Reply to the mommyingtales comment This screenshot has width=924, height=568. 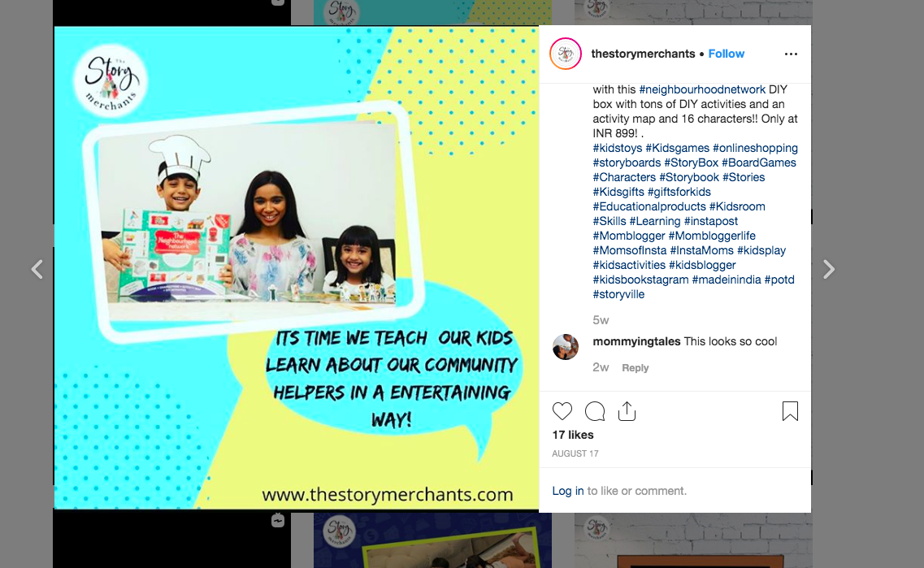636,367
